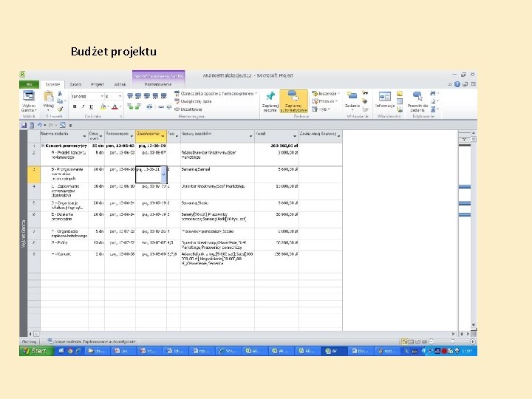532x399 pixels.
Task: Click the Indent task green arrow icon
Action: (x=137, y=106)
